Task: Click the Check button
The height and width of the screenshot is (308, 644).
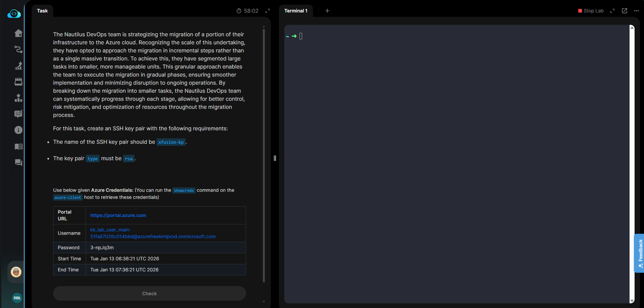Action: [150, 294]
